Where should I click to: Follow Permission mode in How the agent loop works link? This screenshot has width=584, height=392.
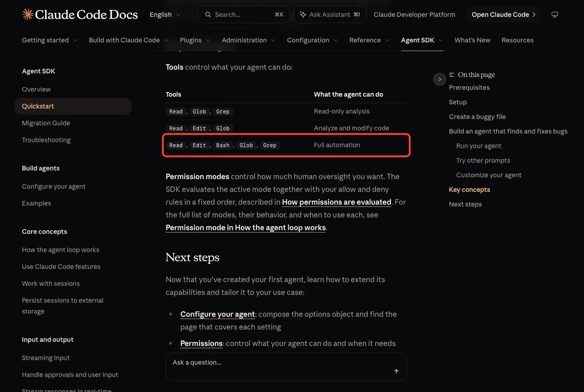coord(245,227)
